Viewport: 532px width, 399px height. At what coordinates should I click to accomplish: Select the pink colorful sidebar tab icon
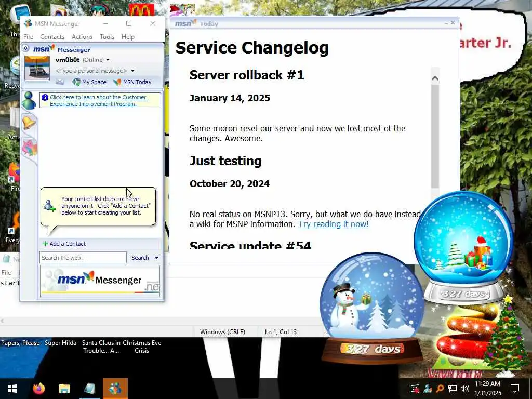click(29, 148)
